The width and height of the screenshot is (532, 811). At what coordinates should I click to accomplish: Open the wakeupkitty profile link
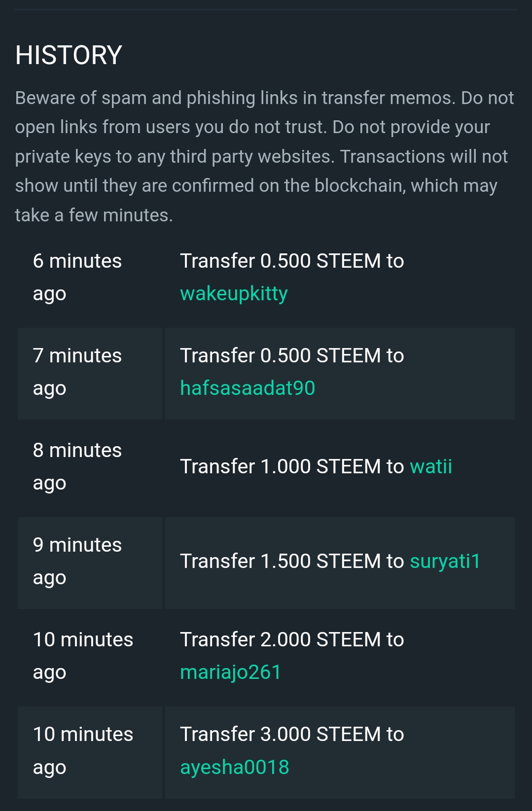[234, 294]
